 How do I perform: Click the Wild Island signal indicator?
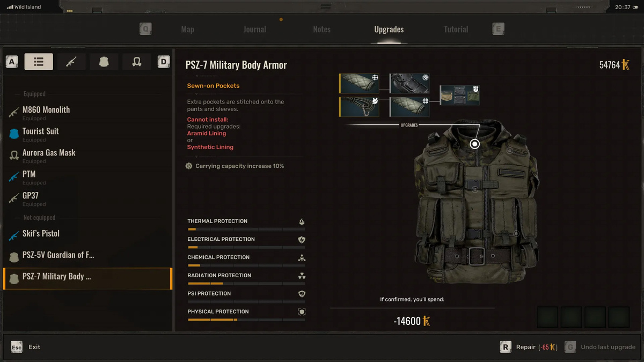point(24,7)
